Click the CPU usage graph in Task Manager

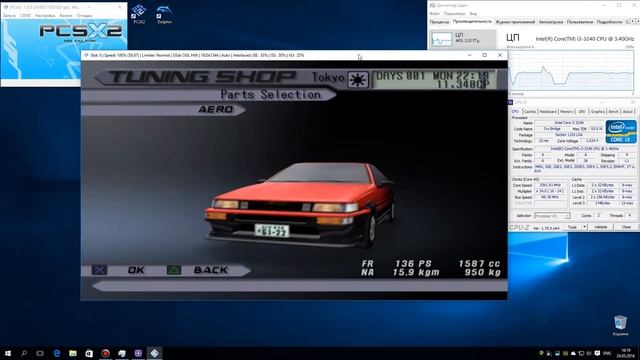point(571,70)
